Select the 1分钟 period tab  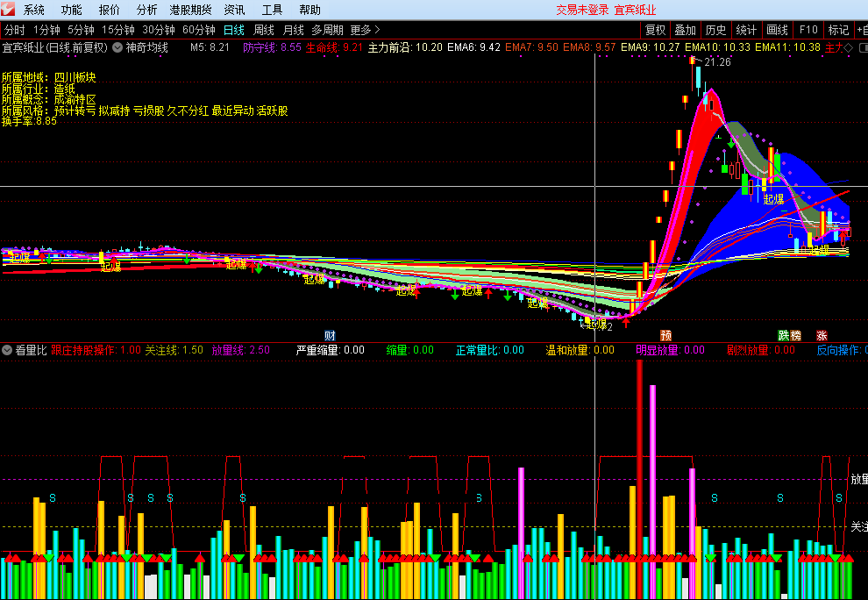coord(46,30)
